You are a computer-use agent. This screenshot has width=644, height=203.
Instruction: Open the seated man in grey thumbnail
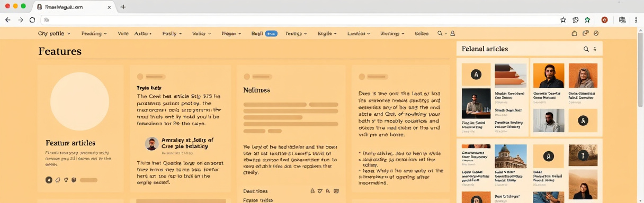(x=549, y=121)
